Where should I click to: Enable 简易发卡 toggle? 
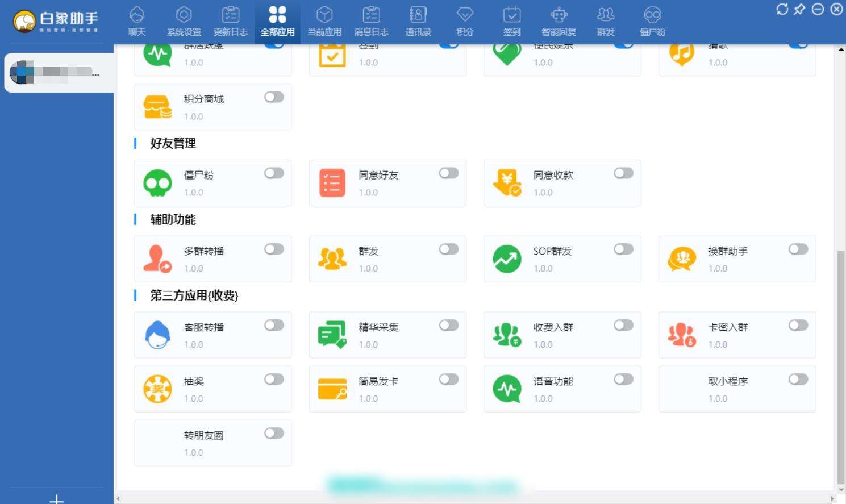click(449, 380)
